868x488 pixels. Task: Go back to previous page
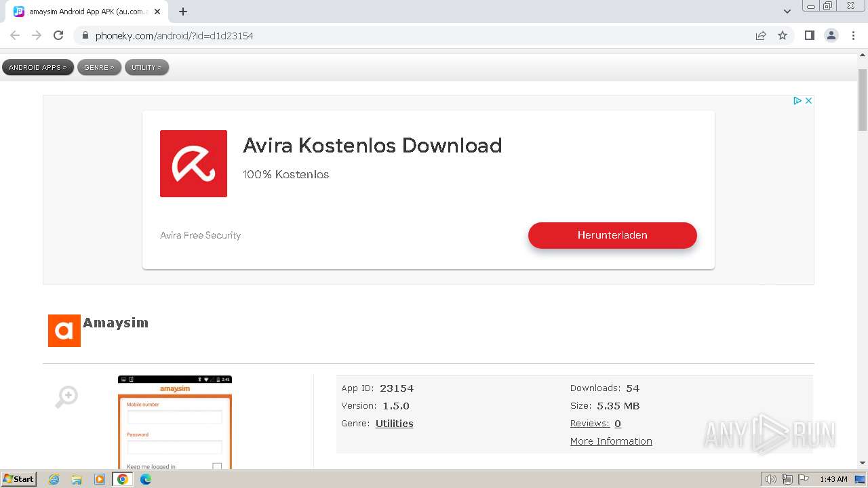tap(15, 35)
